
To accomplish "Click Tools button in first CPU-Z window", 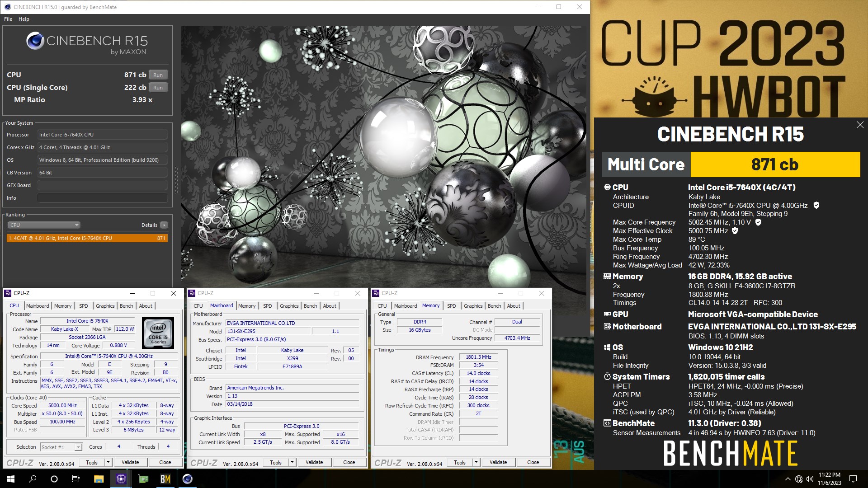I will coord(92,462).
